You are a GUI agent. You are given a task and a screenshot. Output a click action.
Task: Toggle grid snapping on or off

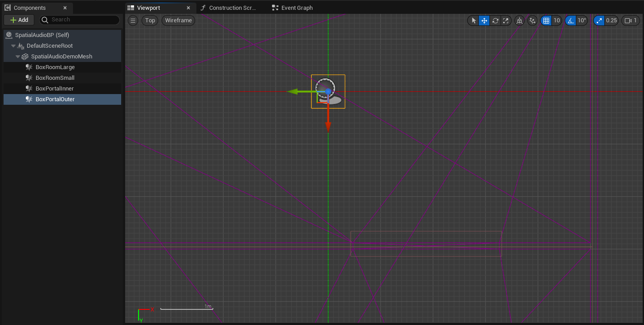point(546,21)
